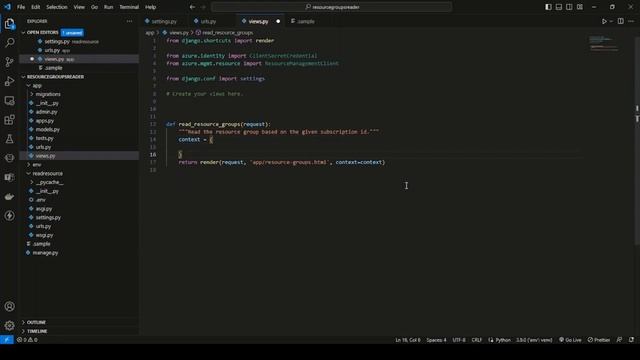Open the Docker whale view
The height and width of the screenshot is (360, 640).
click(x=9, y=196)
